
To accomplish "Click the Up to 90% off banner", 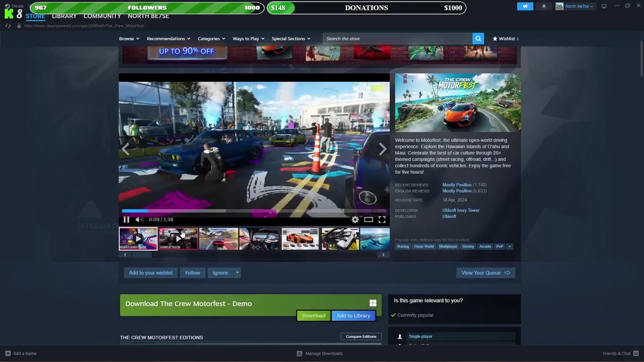I will (187, 51).
